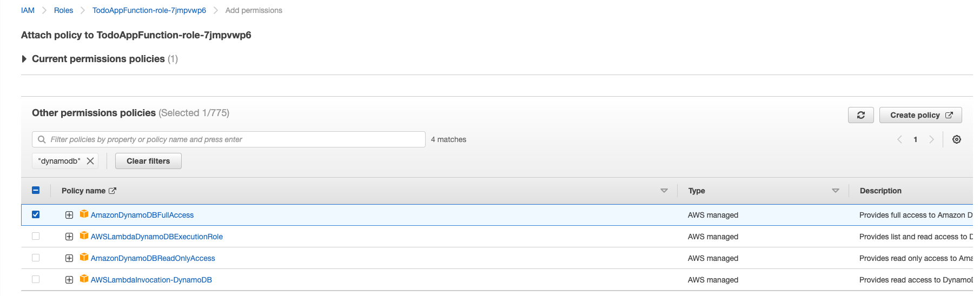Go to previous page arrow in pagination

(900, 139)
